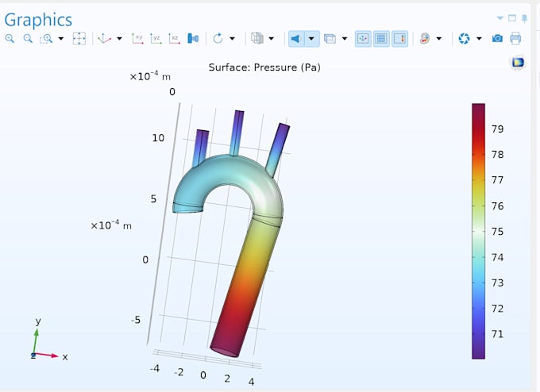Open the Scene Light dropdown arrow
The height and width of the screenshot is (392, 540).
pos(311,39)
